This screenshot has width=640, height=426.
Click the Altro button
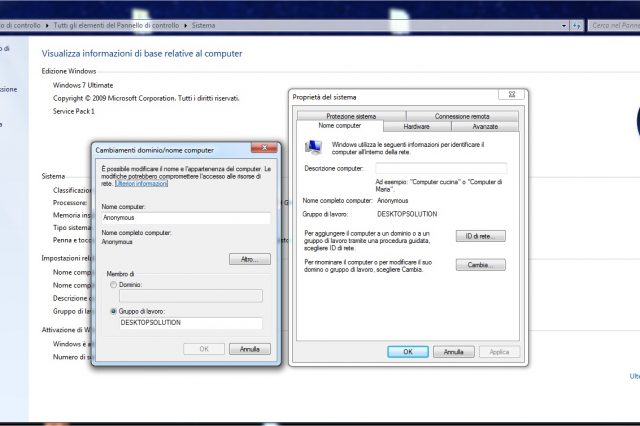point(249,259)
